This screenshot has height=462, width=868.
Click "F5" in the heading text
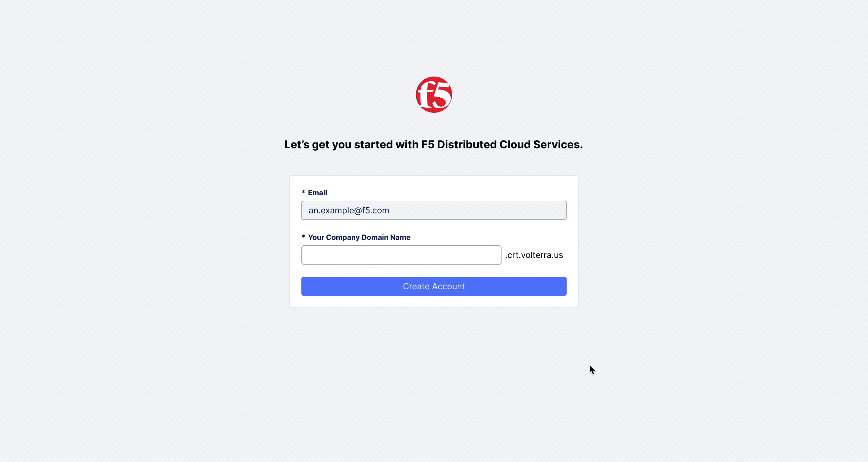pos(428,145)
